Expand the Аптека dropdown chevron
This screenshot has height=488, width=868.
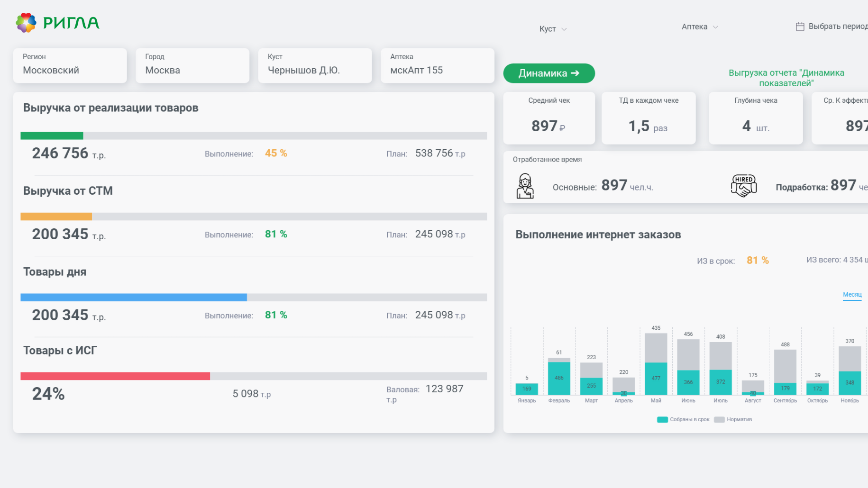coord(715,27)
